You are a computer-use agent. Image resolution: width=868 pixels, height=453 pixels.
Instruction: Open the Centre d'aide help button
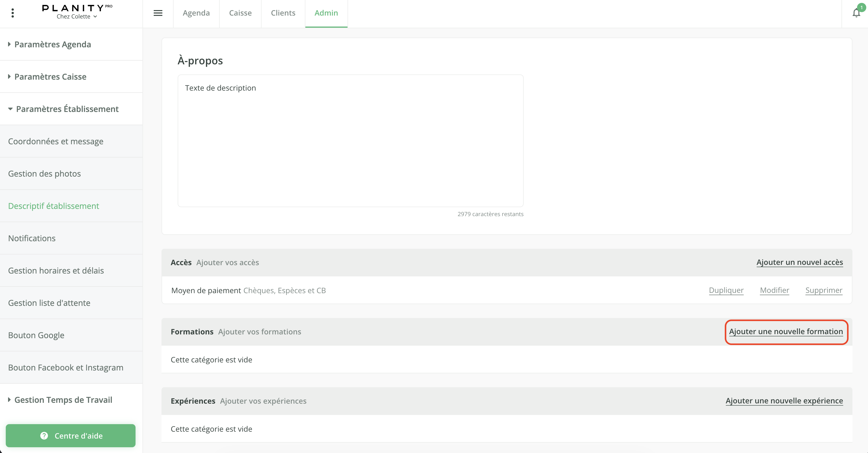tap(70, 435)
